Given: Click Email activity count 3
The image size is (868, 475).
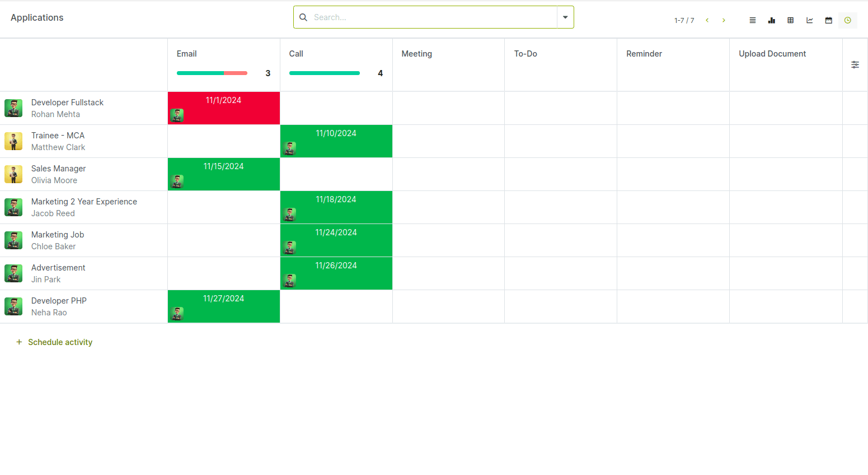Looking at the screenshot, I should click(268, 73).
